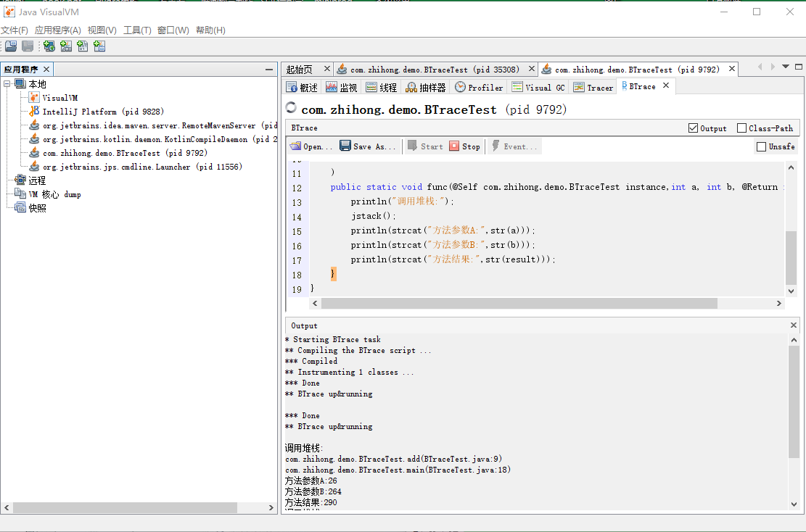This screenshot has width=806, height=532.
Task: Close the BTraceTest (pid 35308) tab
Action: 532,69
